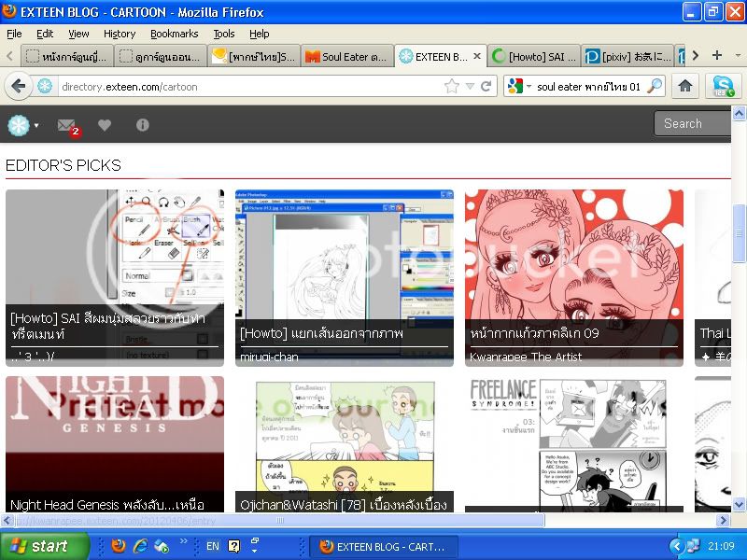Switch to the [Howto] SAI tab
This screenshot has width=747, height=560.
[534, 57]
